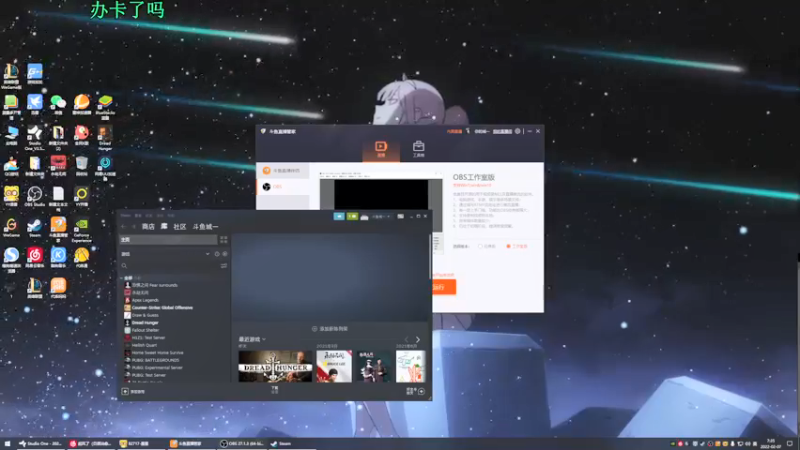Screen dimensions: 800x450
Task: Open 库 library tab in Steam
Action: point(164,227)
